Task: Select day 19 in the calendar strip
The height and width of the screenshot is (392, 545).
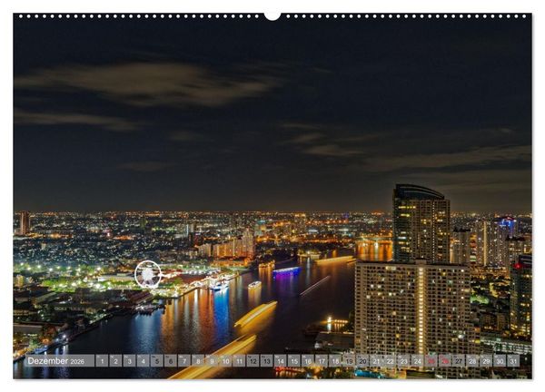Action: click(x=349, y=361)
